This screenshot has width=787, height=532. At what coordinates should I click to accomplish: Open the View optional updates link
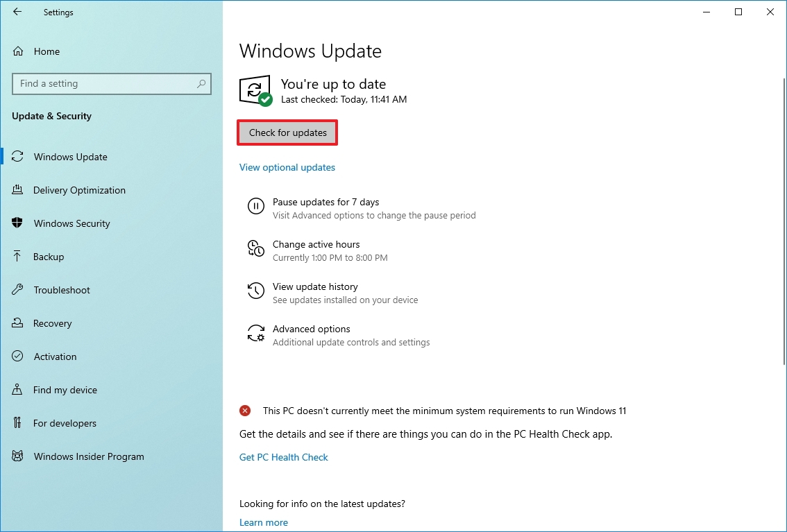pos(287,166)
